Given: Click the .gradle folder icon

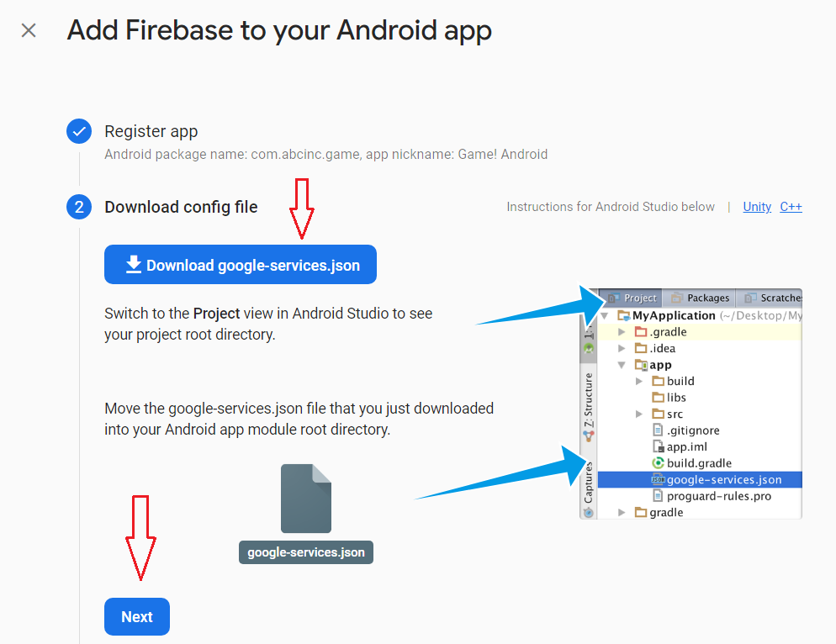Looking at the screenshot, I should (x=641, y=332).
